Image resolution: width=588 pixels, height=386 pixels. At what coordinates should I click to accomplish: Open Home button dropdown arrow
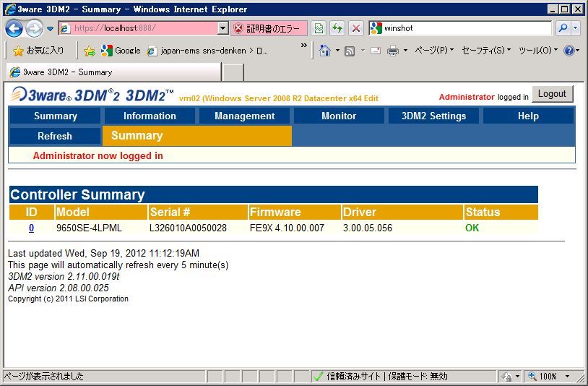(337, 51)
